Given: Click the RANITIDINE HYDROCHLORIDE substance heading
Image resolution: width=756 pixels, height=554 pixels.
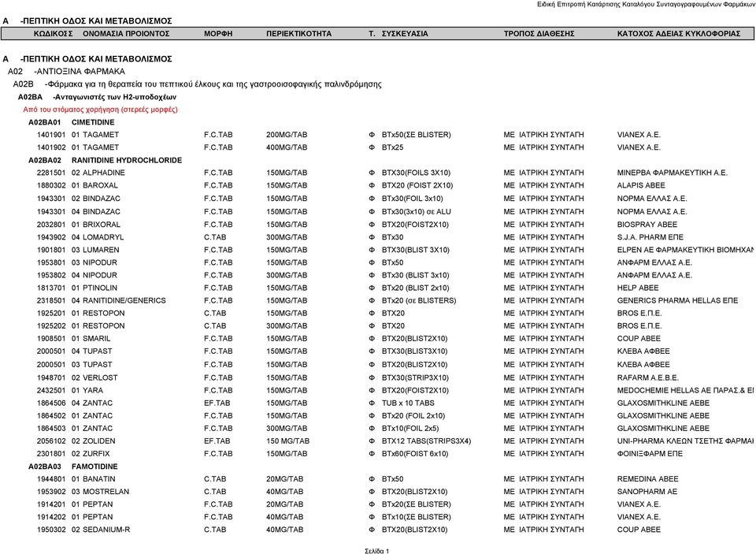Looking at the screenshot, I should (127, 160).
